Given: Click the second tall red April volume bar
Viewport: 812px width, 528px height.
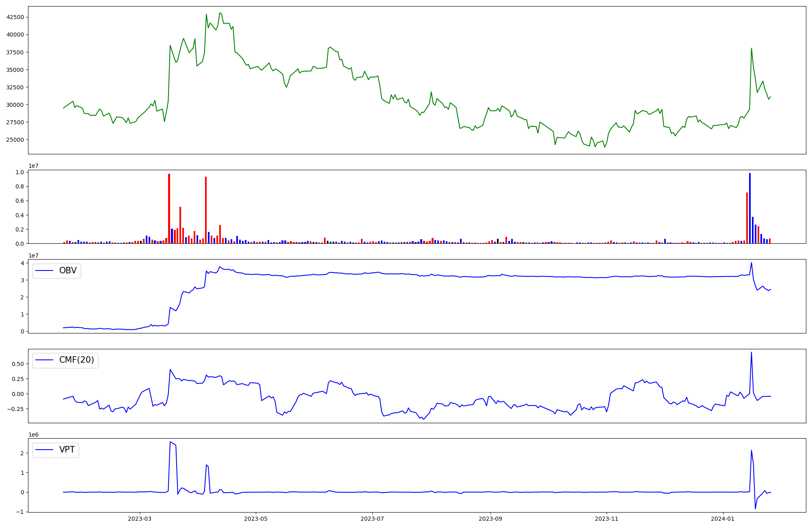Looking at the screenshot, I should click(206, 210).
